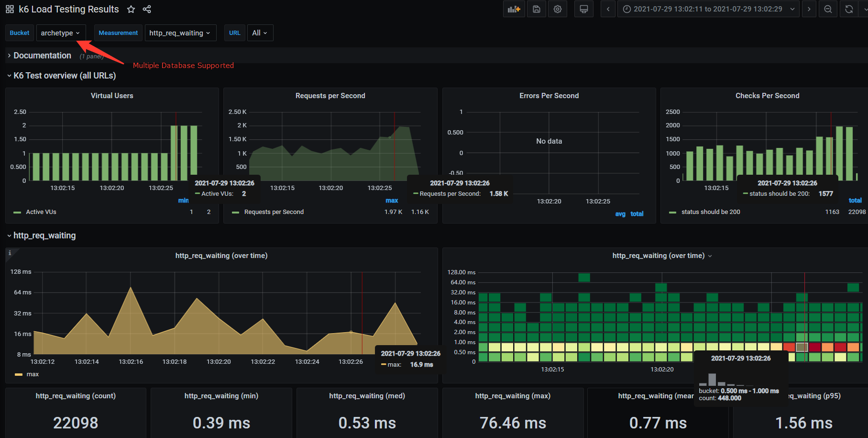868x438 pixels.
Task: Open the Errors Per Second panel menu
Action: click(x=549, y=96)
